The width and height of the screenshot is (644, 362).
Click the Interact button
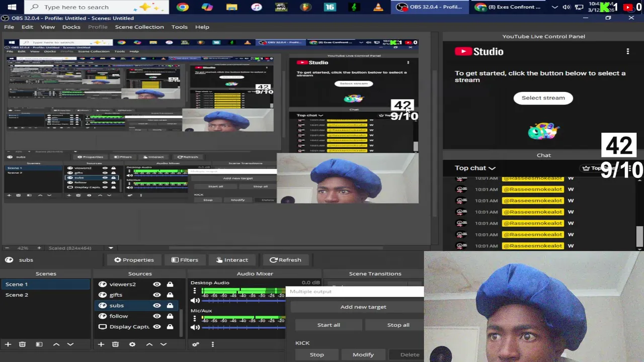coord(232,260)
